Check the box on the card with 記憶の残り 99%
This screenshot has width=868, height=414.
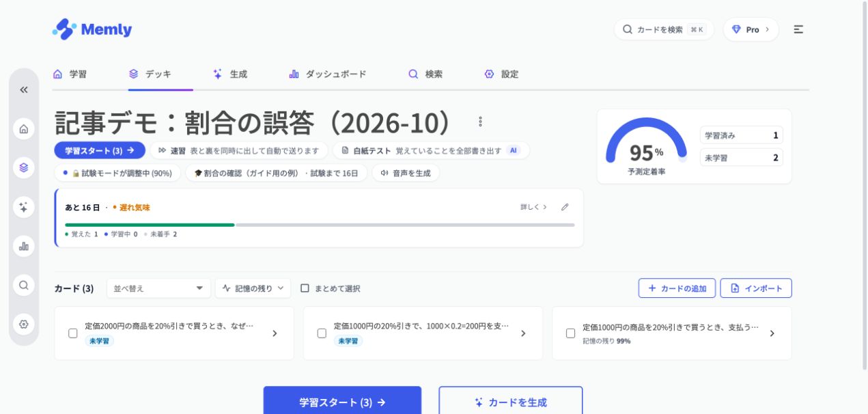click(x=570, y=333)
